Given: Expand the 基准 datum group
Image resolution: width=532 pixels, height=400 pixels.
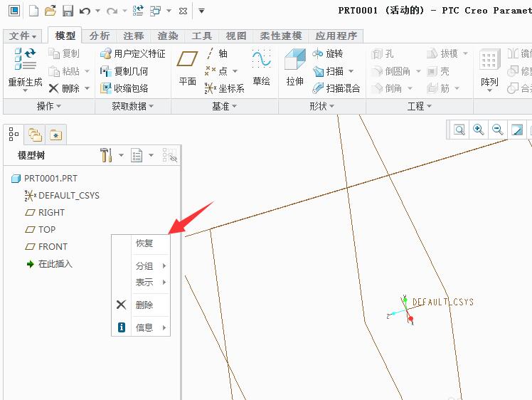Looking at the screenshot, I should [x=224, y=106].
